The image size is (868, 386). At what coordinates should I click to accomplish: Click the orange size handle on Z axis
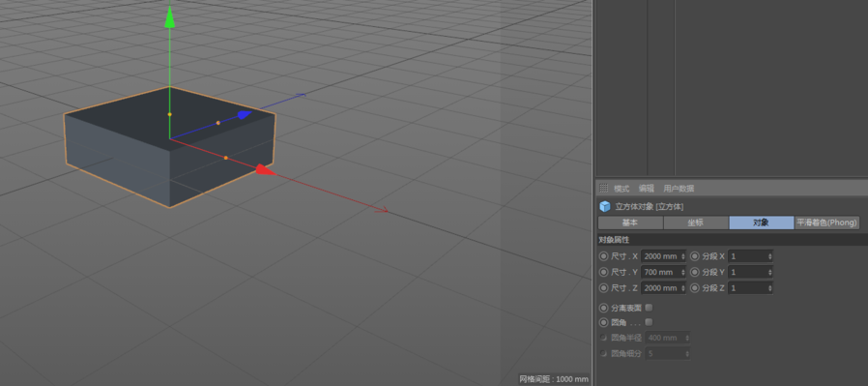tap(218, 123)
